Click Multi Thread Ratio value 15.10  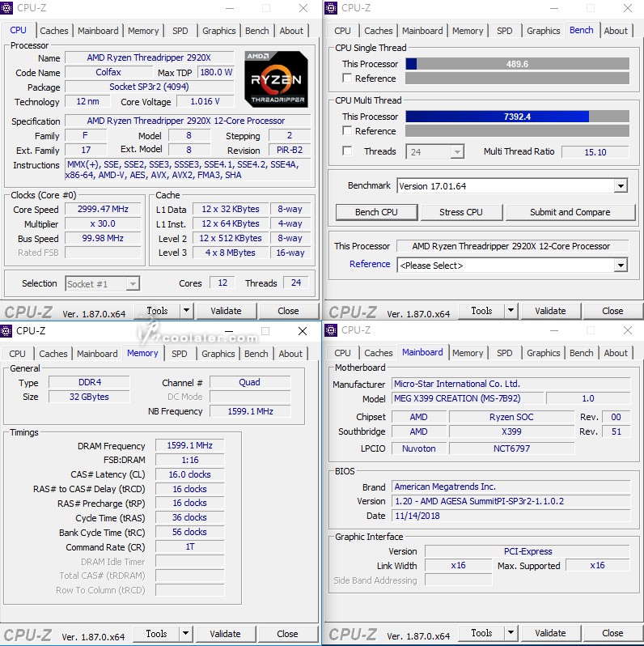point(595,152)
